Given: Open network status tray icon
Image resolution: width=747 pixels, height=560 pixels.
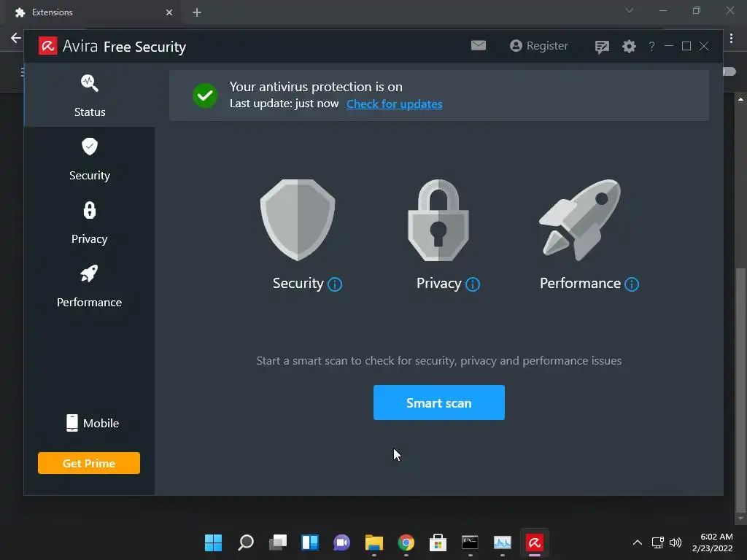Looking at the screenshot, I should 657,542.
